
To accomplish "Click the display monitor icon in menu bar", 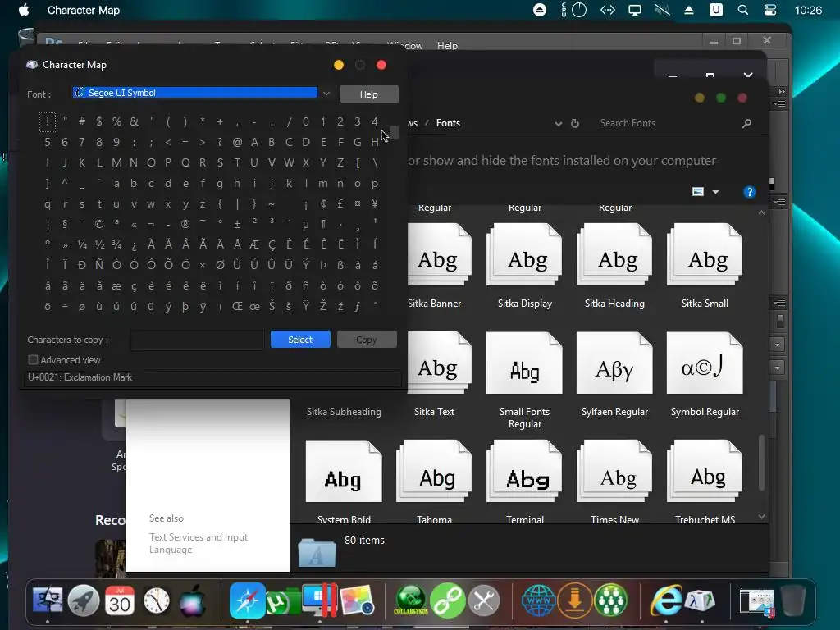I will pos(635,10).
